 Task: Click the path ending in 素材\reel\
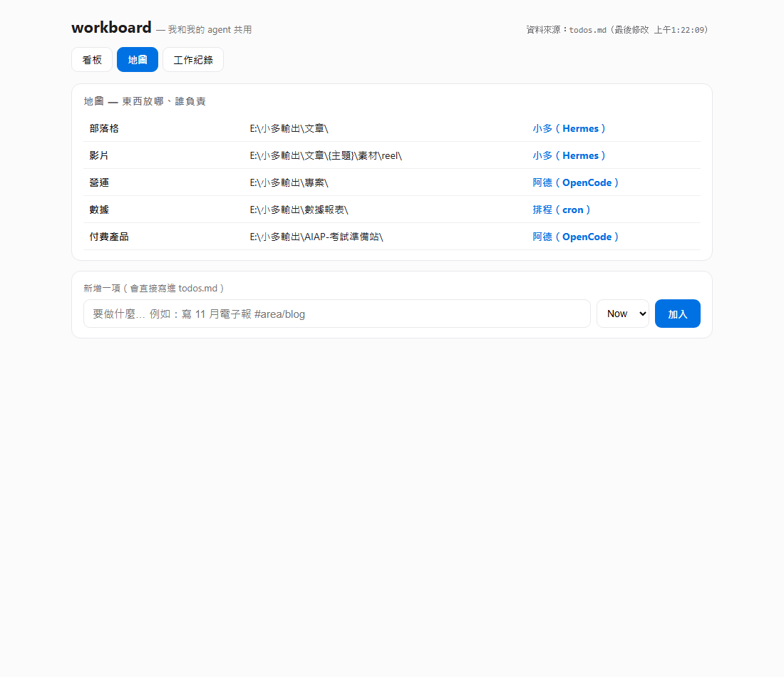pyautogui.click(x=326, y=155)
